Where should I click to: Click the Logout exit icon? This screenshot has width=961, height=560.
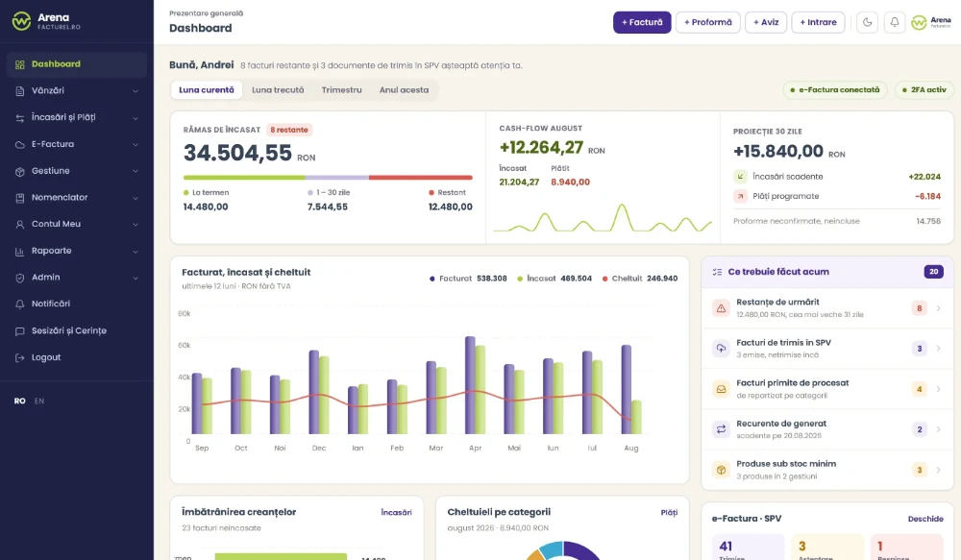[19, 358]
